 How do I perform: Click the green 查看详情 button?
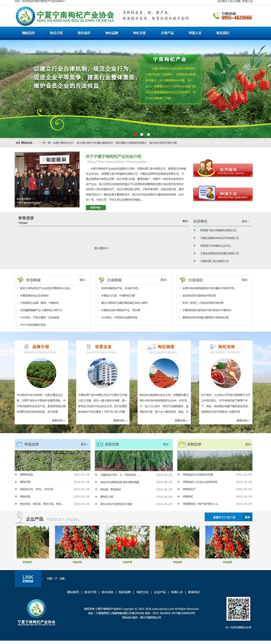point(96,207)
